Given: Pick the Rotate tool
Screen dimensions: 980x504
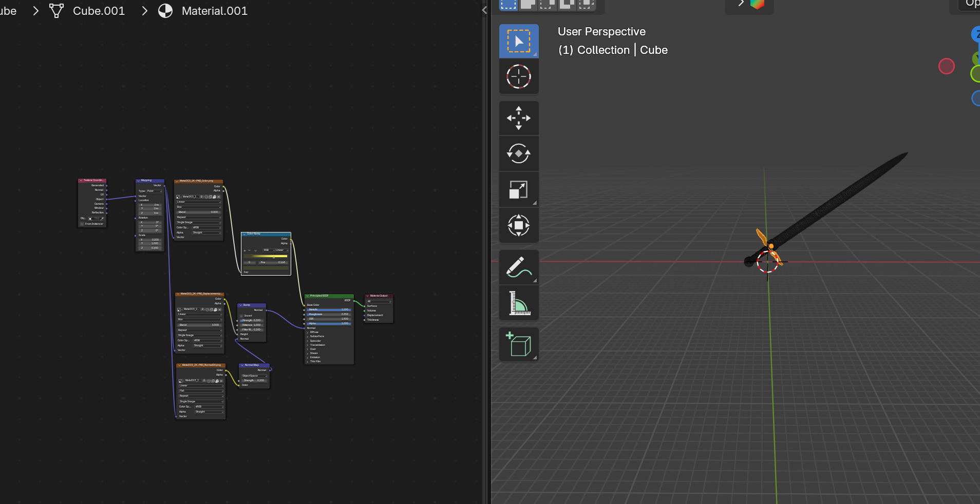Looking at the screenshot, I should (x=519, y=153).
